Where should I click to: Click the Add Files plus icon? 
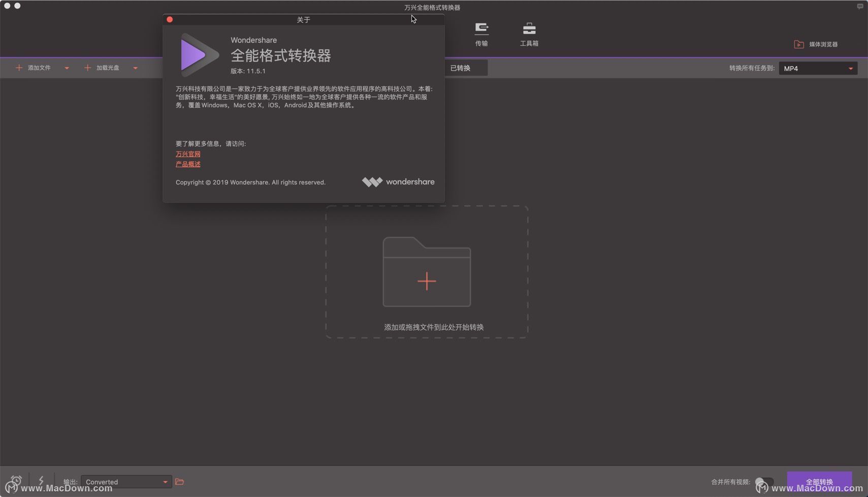(x=19, y=68)
